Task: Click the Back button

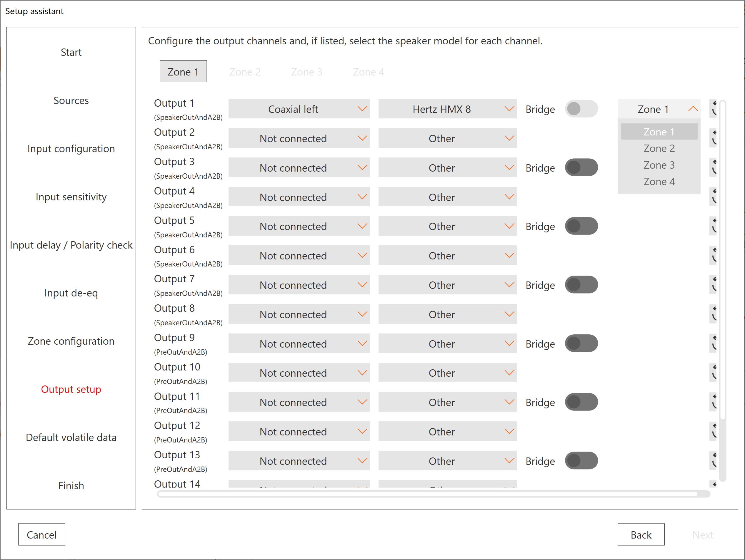Action: tap(641, 534)
